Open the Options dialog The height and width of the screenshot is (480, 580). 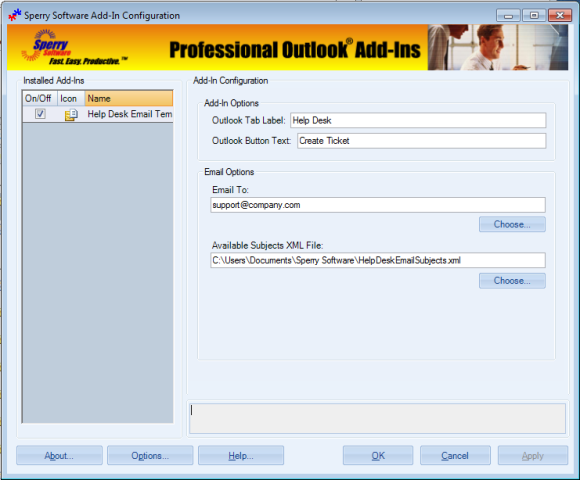click(150, 455)
